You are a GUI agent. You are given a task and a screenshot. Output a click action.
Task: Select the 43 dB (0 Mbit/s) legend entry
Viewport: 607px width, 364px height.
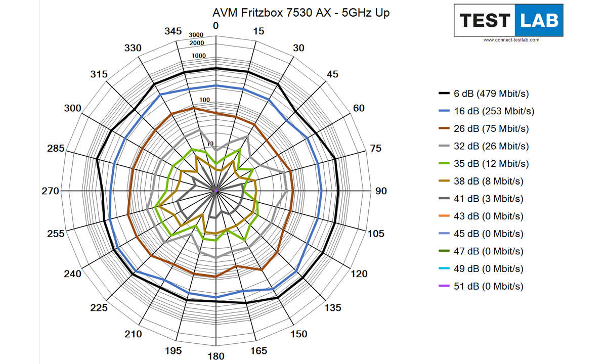481,216
